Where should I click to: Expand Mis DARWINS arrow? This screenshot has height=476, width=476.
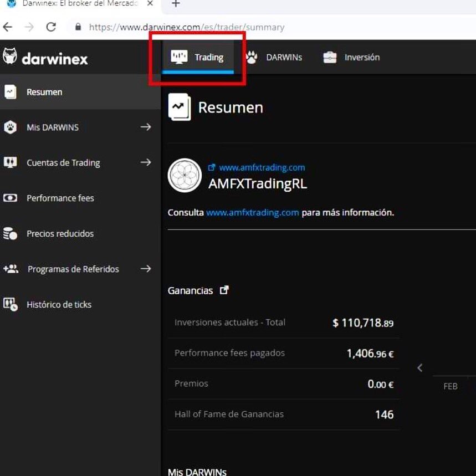[146, 127]
